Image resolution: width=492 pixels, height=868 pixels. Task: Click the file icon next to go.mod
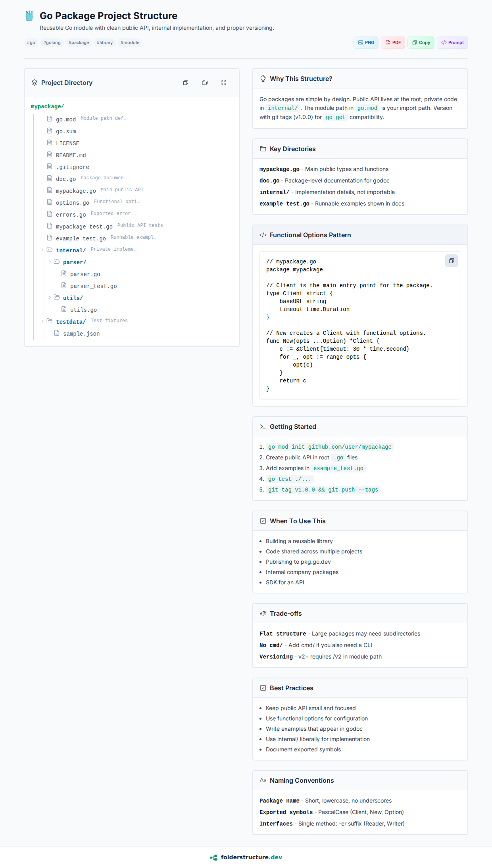click(50, 119)
